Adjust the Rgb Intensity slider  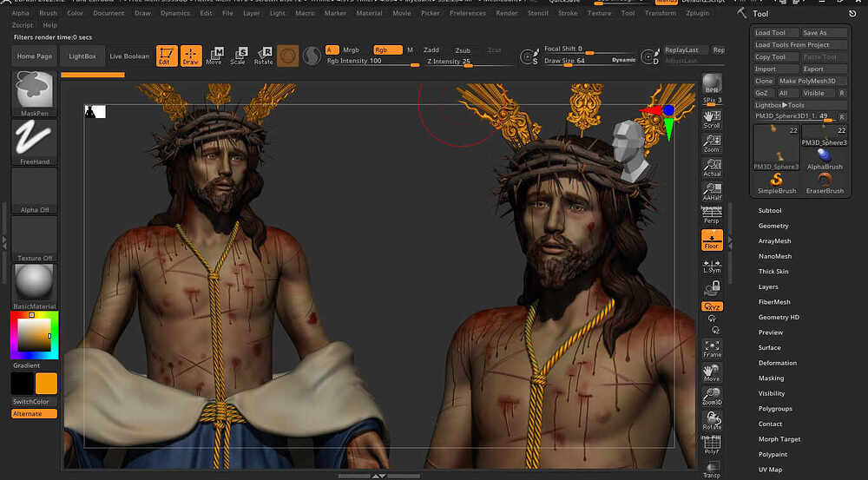click(372, 61)
